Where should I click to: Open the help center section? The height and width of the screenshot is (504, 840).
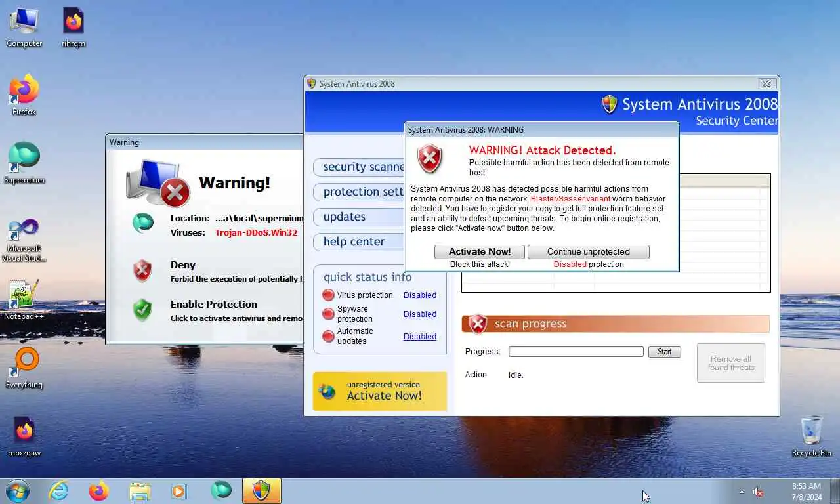pos(360,241)
